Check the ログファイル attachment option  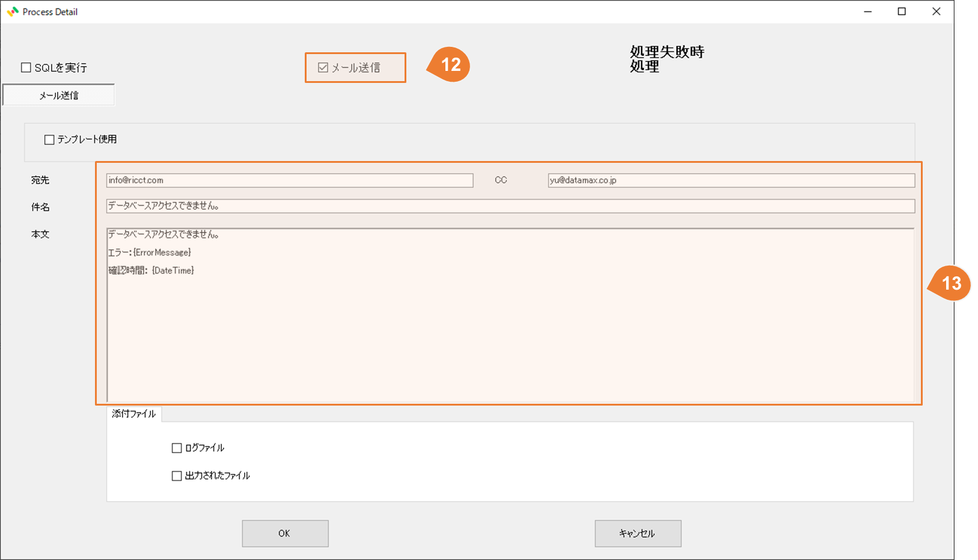coord(177,448)
